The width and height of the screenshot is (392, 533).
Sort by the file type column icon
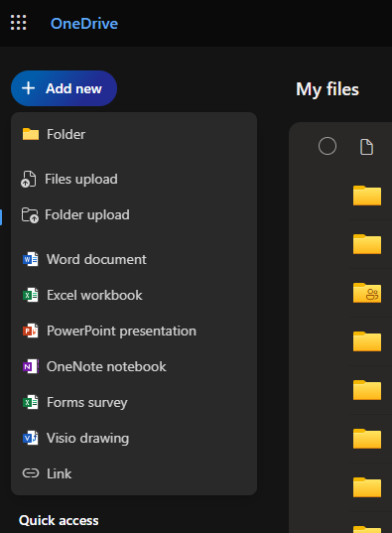point(366,147)
